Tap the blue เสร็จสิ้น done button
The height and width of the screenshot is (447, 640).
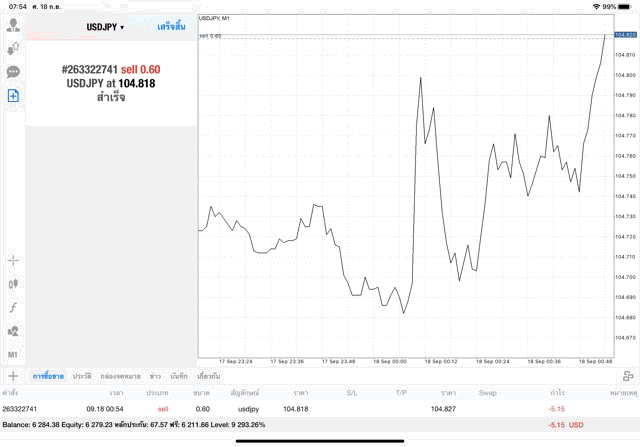point(171,27)
